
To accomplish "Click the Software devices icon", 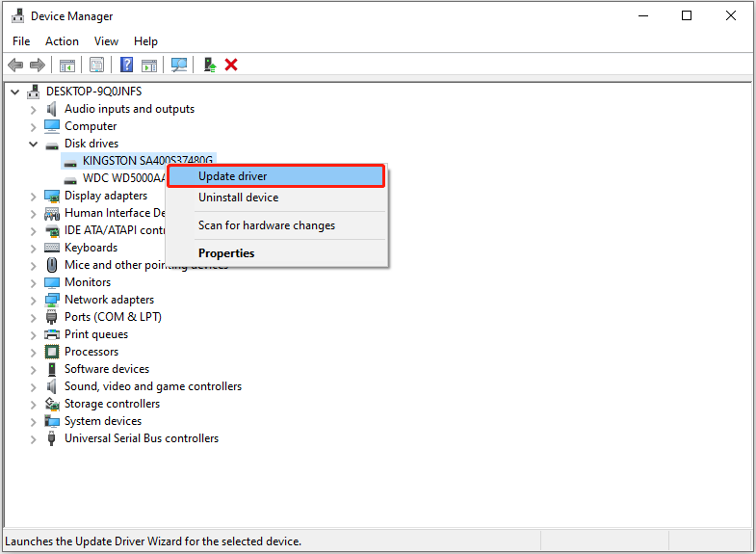I will tap(52, 369).
